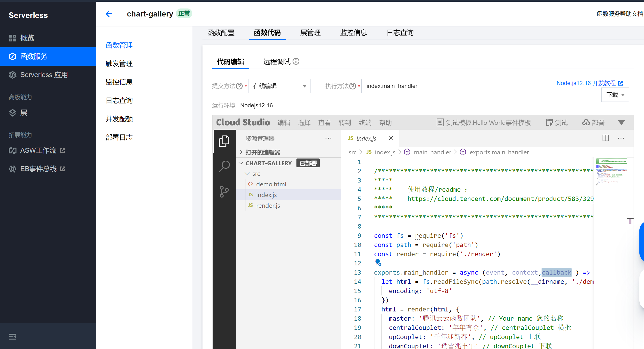Click the help icon next to 执行方法

pyautogui.click(x=352, y=86)
